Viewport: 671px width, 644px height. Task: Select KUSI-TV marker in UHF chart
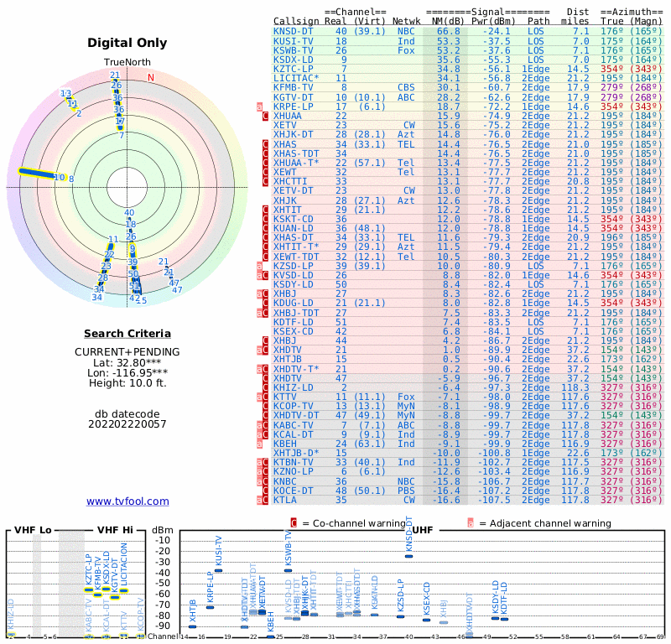218,570
